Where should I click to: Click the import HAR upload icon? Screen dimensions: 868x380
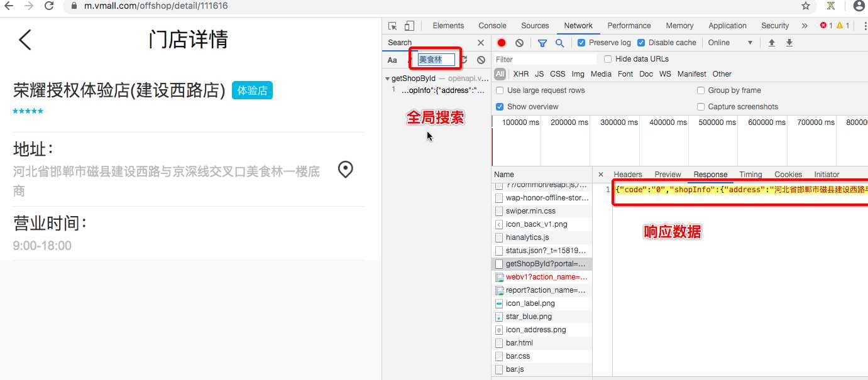[772, 43]
